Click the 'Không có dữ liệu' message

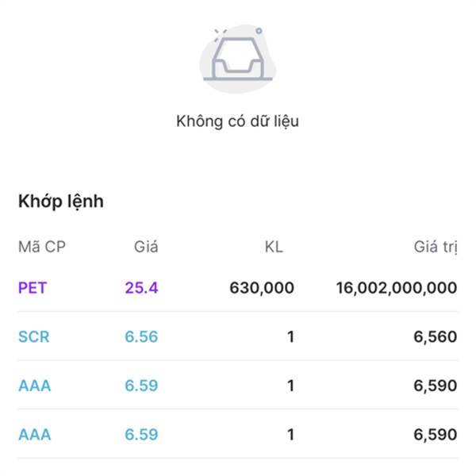[238, 121]
